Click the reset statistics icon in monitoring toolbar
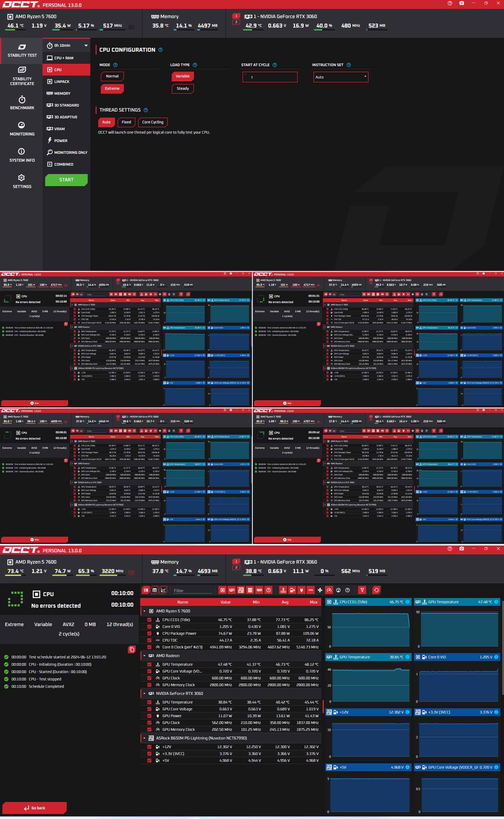The height and width of the screenshot is (819, 504). [x=376, y=590]
